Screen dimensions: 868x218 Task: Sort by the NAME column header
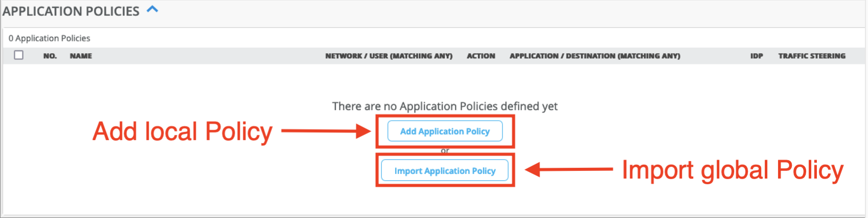(x=81, y=56)
